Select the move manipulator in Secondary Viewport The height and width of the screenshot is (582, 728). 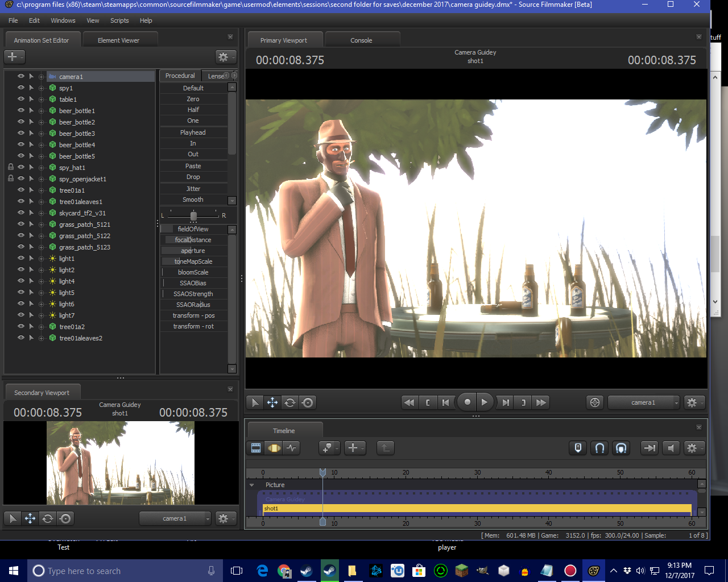tap(30, 518)
